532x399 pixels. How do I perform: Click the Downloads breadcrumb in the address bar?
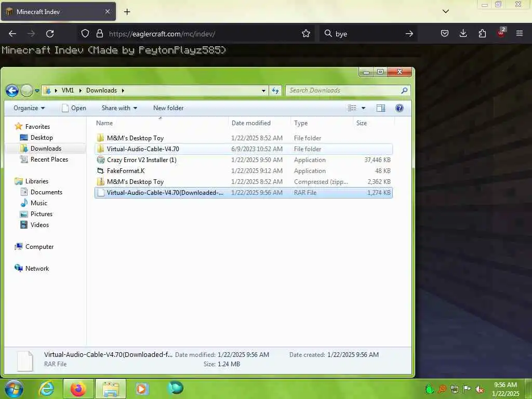click(x=101, y=90)
